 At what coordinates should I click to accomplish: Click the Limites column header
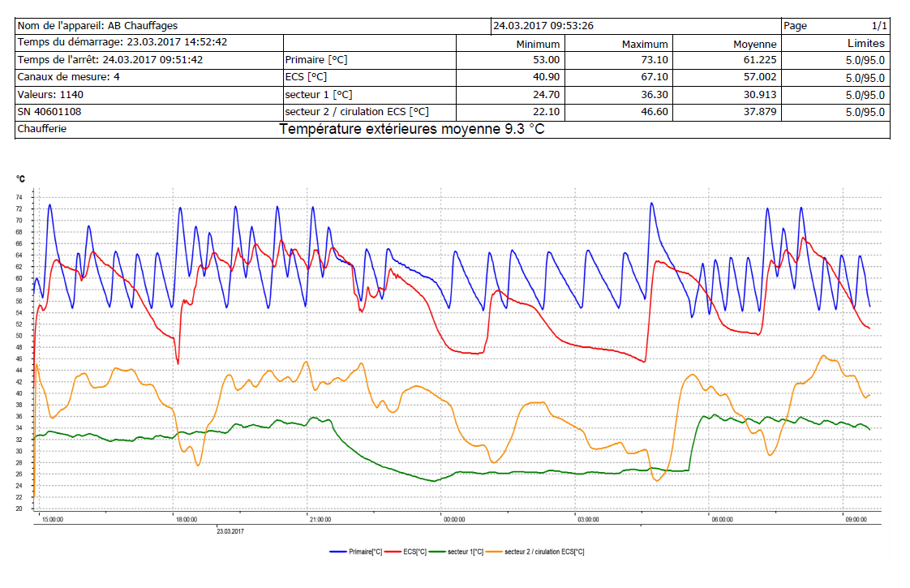865,44
